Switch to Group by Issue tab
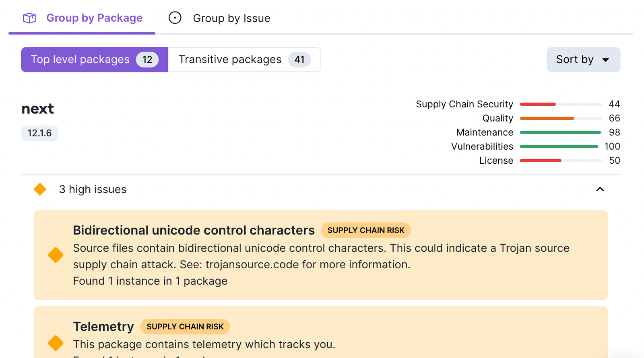This screenshot has height=358, width=644. [x=231, y=19]
